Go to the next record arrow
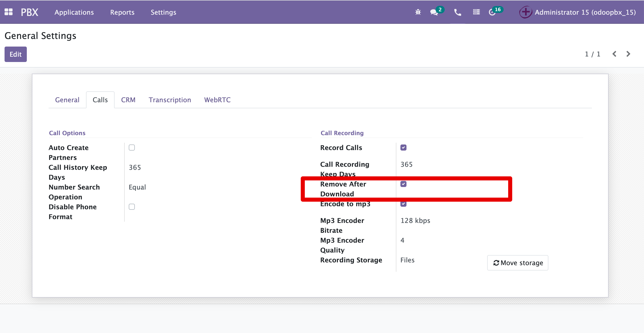This screenshot has height=333, width=644. coord(628,54)
